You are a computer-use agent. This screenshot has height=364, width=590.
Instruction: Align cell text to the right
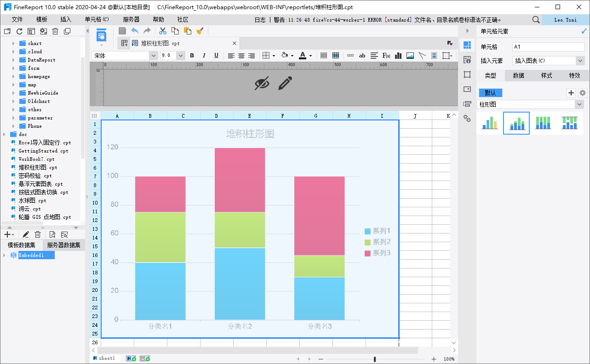pyautogui.click(x=252, y=56)
